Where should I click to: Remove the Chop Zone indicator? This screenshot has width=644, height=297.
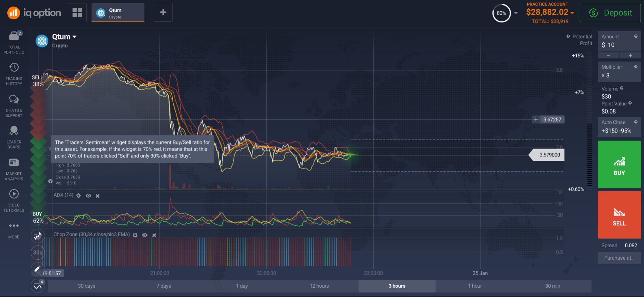coord(154,235)
